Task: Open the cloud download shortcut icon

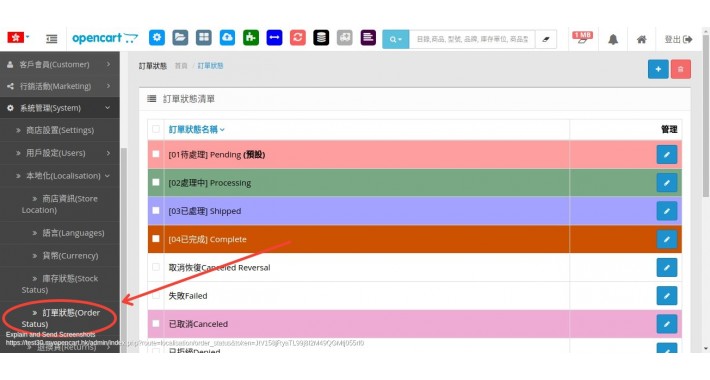Action: [x=227, y=38]
